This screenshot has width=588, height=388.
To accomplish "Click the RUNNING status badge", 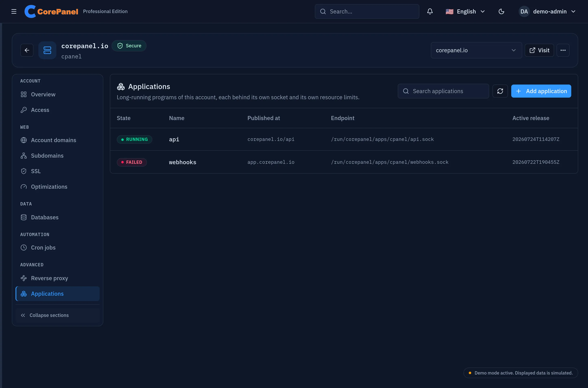I will pos(134,139).
